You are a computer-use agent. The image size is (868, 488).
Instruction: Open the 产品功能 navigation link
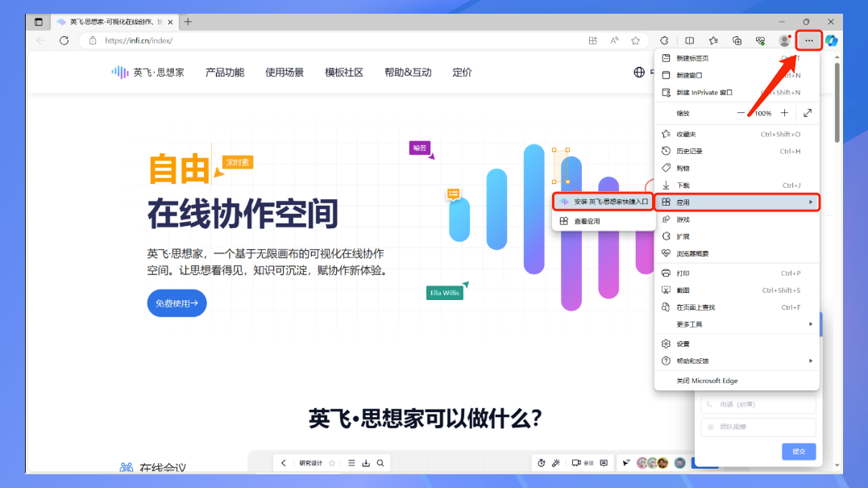point(225,73)
